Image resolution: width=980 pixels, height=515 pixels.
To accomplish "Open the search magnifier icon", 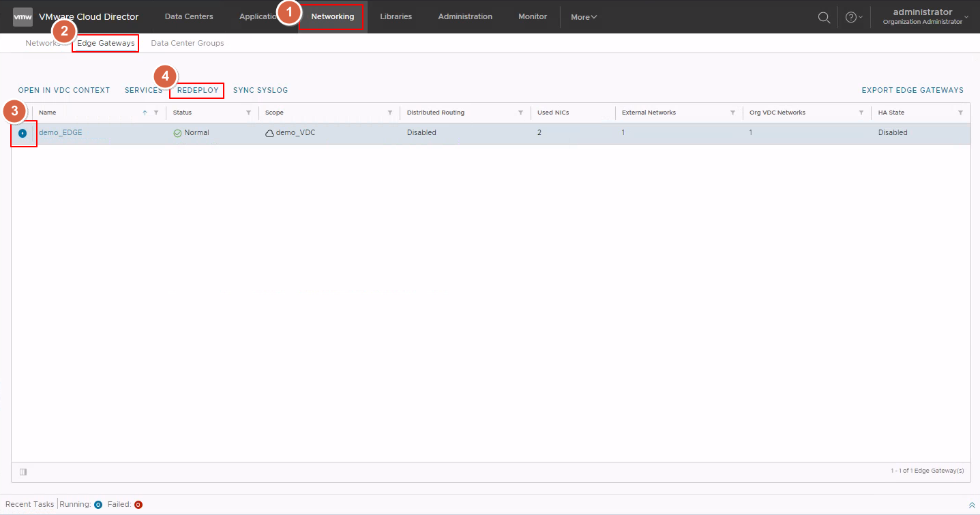I will (x=824, y=17).
